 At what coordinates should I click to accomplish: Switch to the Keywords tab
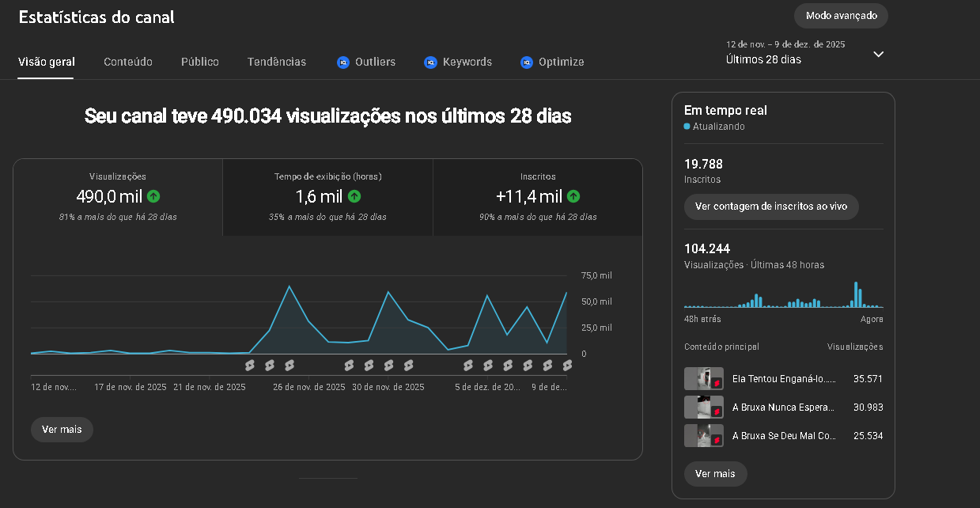[x=458, y=62]
